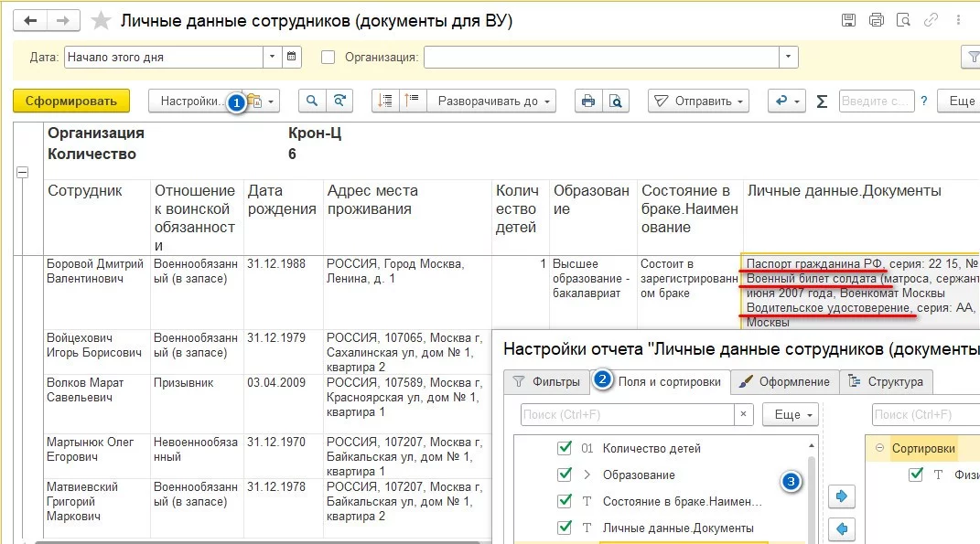Open the filter funnel icon near Дата row

(972, 57)
